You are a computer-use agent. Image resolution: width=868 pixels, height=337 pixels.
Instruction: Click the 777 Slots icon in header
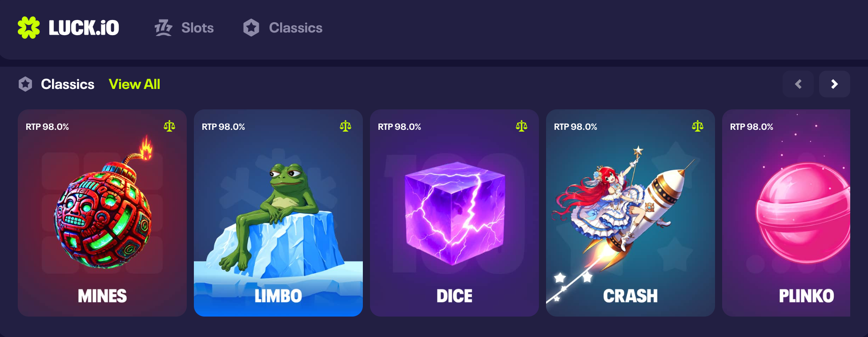[163, 28]
